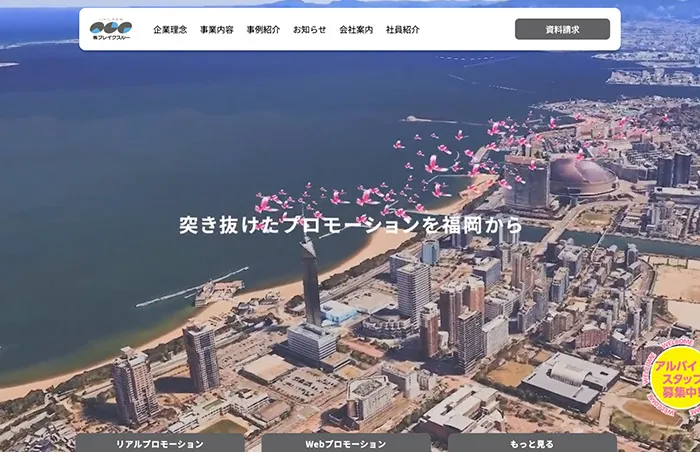Open the お知らせ news link
This screenshot has width=700, height=452.
pyautogui.click(x=309, y=30)
